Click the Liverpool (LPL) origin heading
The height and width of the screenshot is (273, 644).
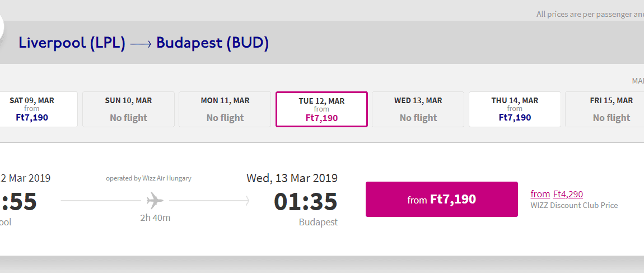(x=72, y=43)
